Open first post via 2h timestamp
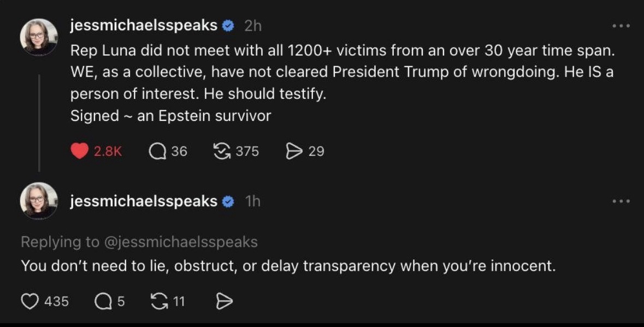The width and height of the screenshot is (644, 327). click(253, 26)
